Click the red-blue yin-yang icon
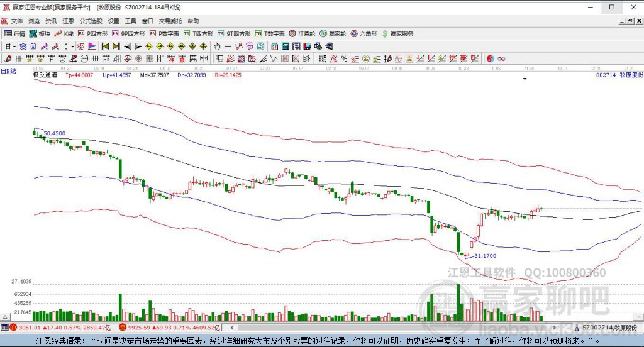Image resolution: width=644 pixels, height=347 pixels. 491,58
